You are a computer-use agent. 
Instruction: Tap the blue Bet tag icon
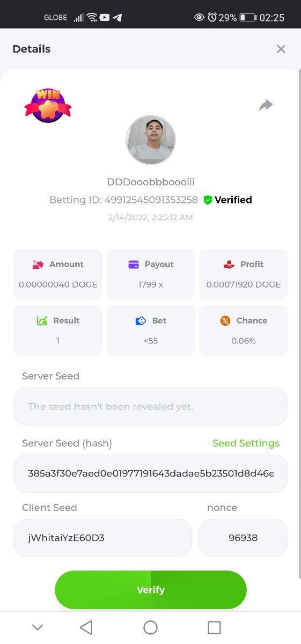pyautogui.click(x=141, y=320)
